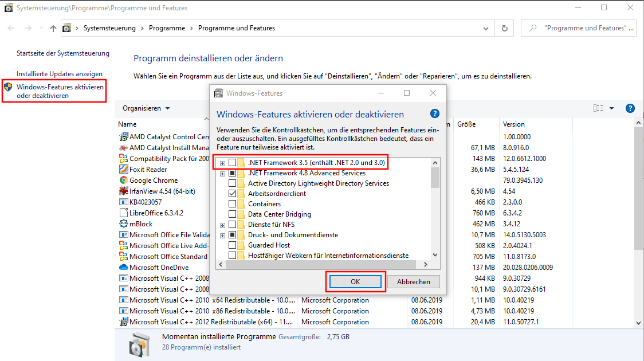
Task: Toggle .NET Framework 4.8 Advanced Services checkbox
Action: [233, 173]
